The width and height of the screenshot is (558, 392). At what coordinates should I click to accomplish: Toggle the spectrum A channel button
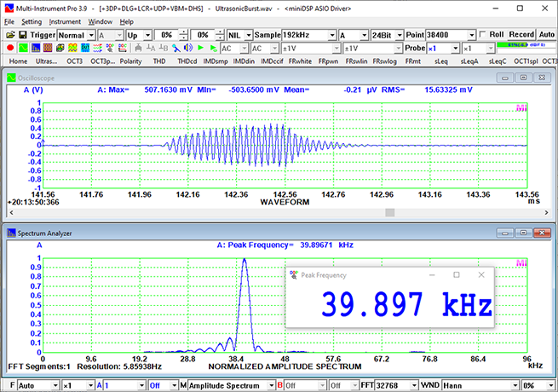(x=99, y=385)
